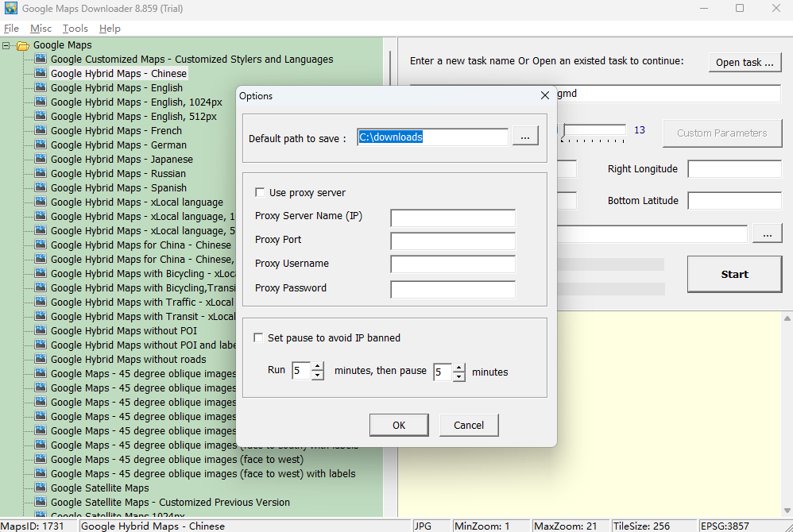Open the Tools menu
793x532 pixels.
[75, 28]
